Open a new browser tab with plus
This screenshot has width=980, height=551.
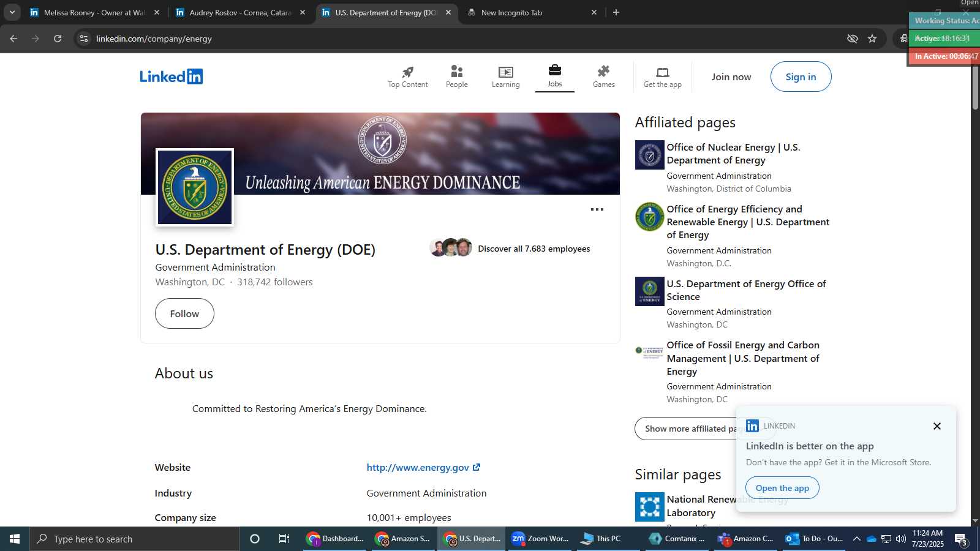click(616, 12)
